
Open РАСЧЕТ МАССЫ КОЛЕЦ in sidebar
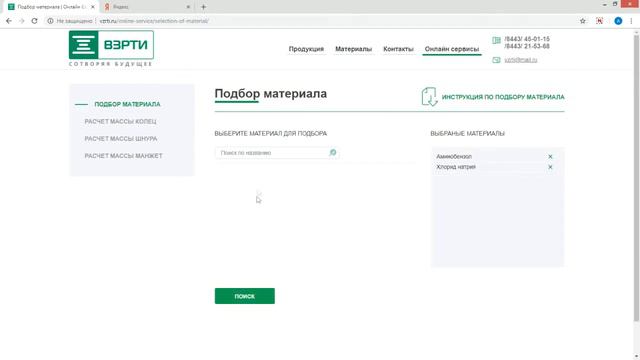[x=120, y=122]
